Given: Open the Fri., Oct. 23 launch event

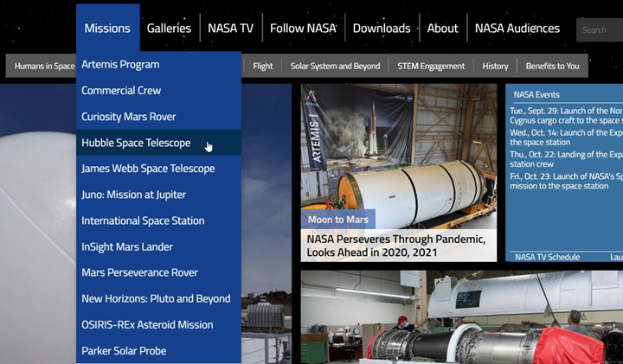Looking at the screenshot, I should click(x=566, y=181).
